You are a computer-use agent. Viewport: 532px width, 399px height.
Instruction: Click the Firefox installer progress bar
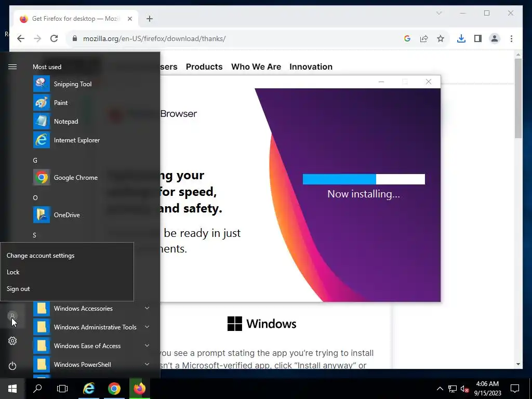click(364, 179)
